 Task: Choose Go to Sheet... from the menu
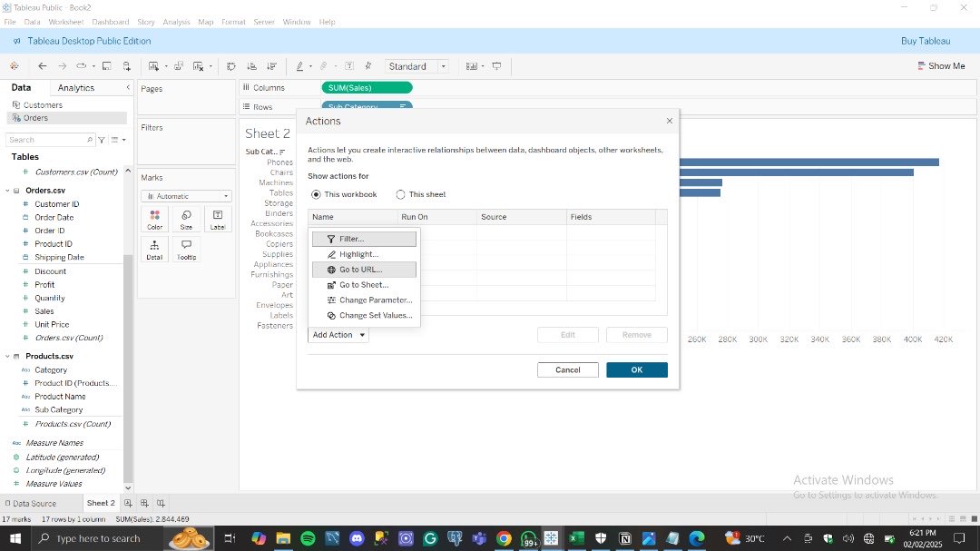point(364,284)
